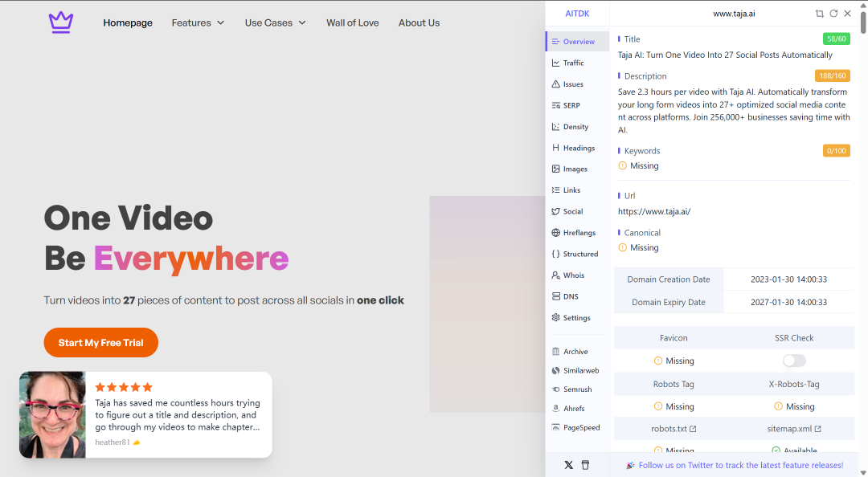Click the Ahrefs icon
Screen dimensions: 868x477
[556, 409]
